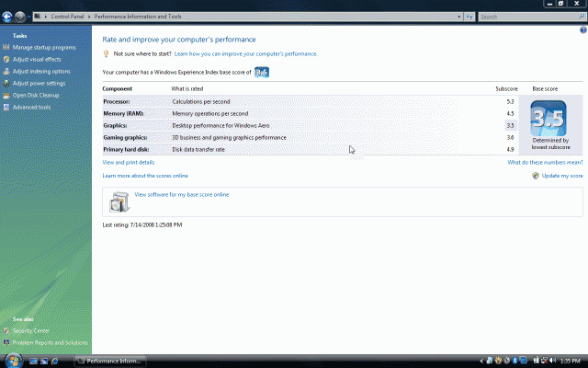Click the software box icon in the panel
Image resolution: width=588 pixels, height=368 pixels.
click(x=119, y=202)
